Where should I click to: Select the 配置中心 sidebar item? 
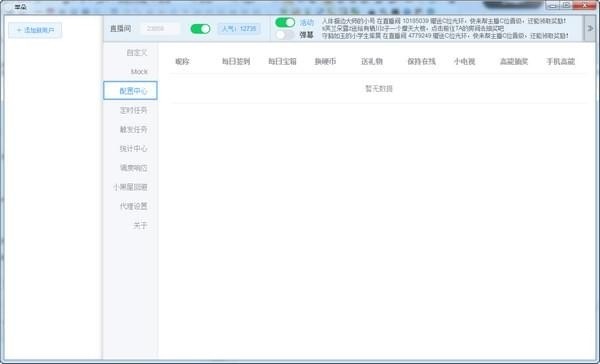tap(130, 91)
